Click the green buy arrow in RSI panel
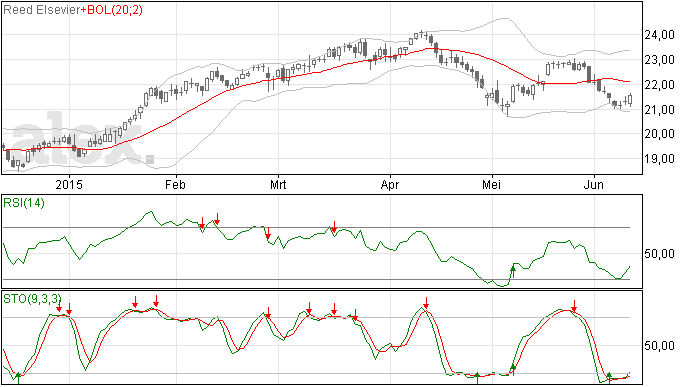Screen dimensions: 690x387 point(513,272)
